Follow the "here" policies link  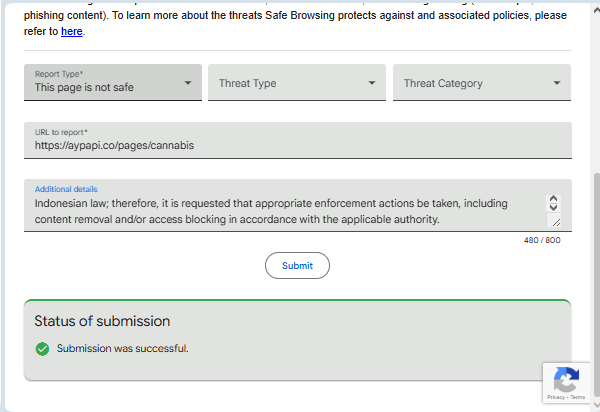[72, 32]
